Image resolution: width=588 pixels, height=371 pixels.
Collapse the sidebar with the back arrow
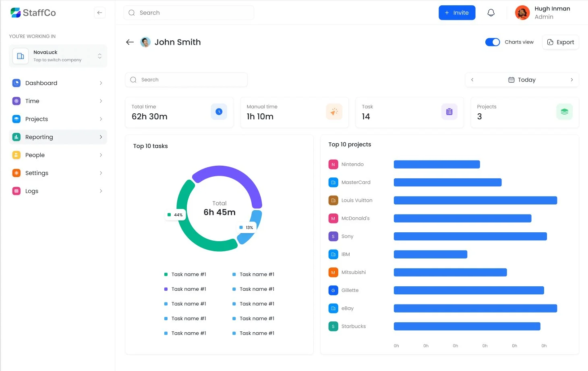pos(99,13)
